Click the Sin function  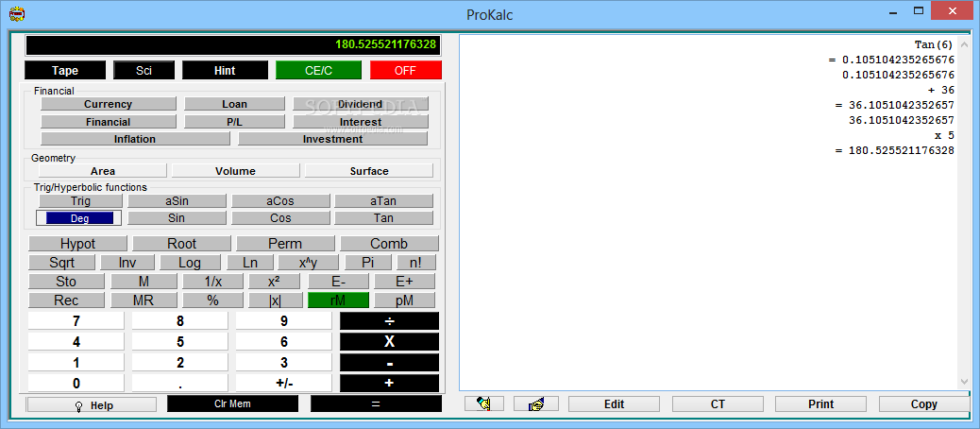coord(177,218)
